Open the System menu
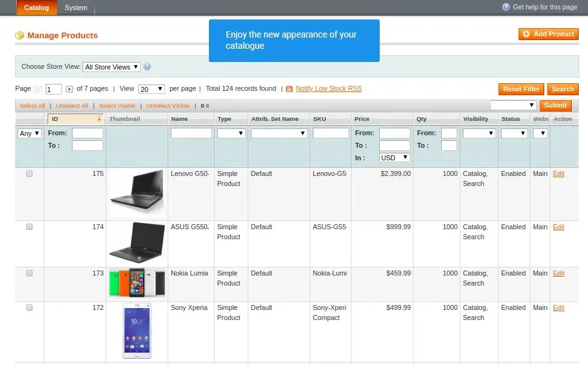 click(76, 8)
